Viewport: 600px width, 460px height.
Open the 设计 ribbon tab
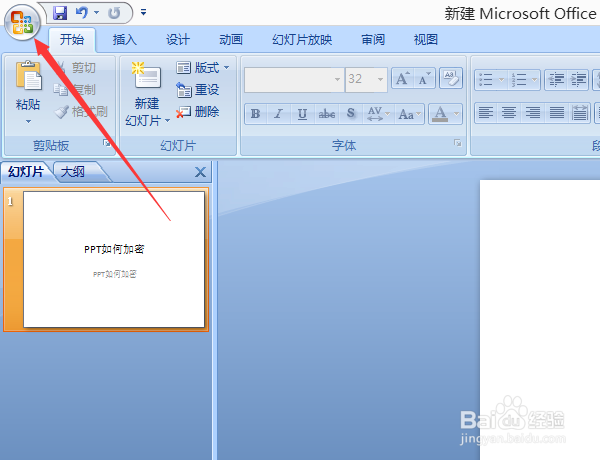pyautogui.click(x=178, y=39)
